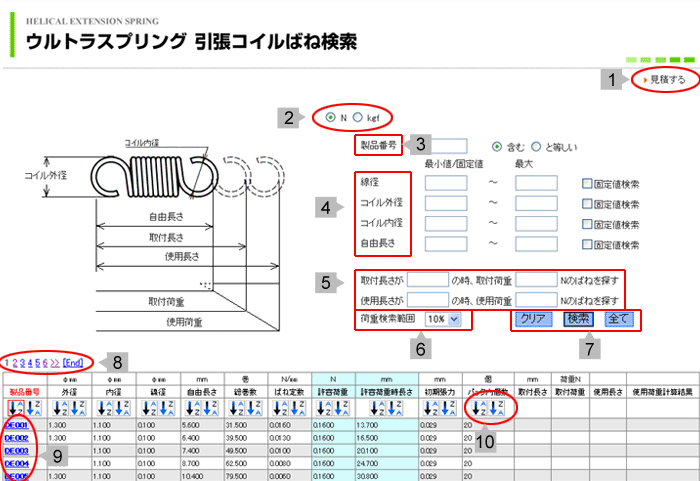Viewport: 700px width, 481px height.
Task: Sort 初期張力 column descending (Z-A)
Action: [449, 408]
